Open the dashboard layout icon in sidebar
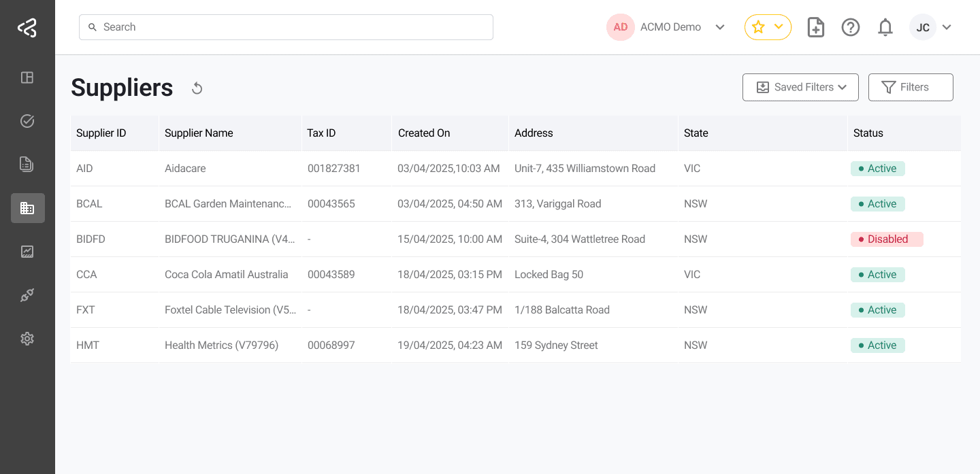 tap(27, 78)
